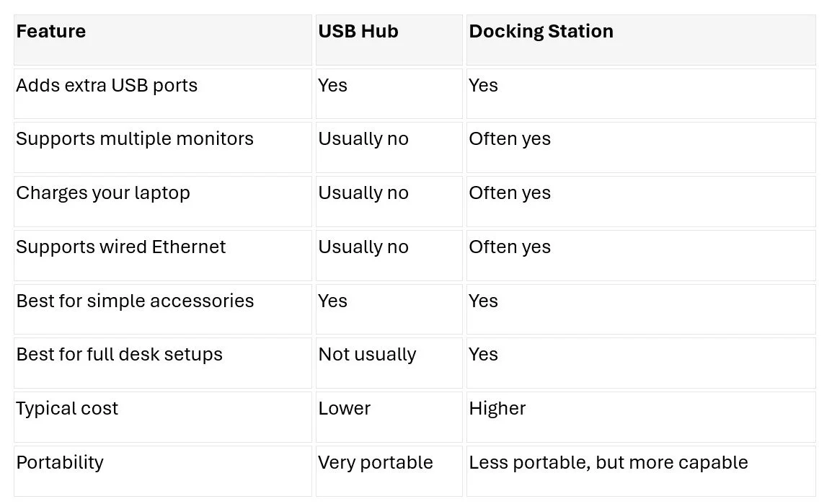Select the 'Not usually' cell
The image size is (832, 504).
coord(389,363)
